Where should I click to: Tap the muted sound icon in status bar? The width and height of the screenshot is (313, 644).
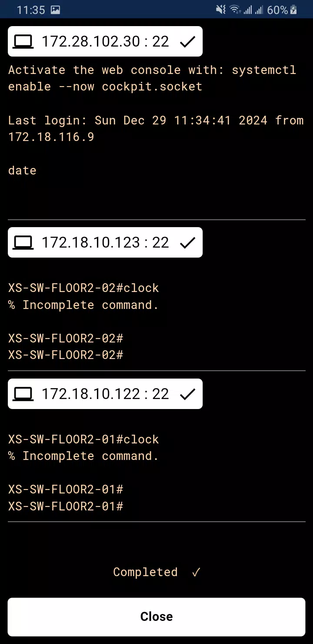click(x=221, y=10)
